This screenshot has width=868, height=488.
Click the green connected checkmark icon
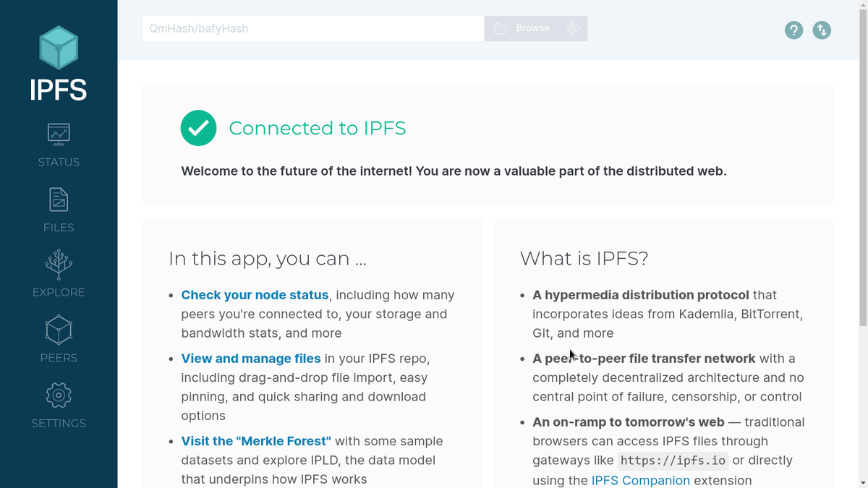coord(198,128)
